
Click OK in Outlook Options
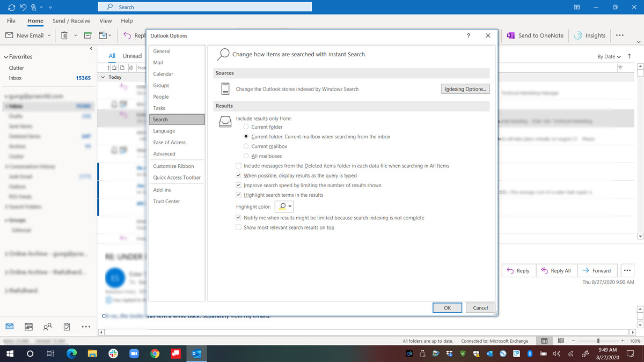[447, 308]
